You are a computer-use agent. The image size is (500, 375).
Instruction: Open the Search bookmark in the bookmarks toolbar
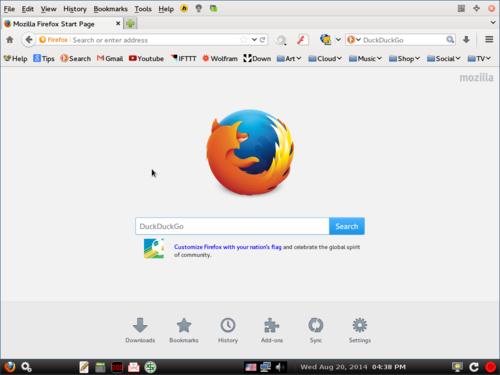(x=76, y=59)
